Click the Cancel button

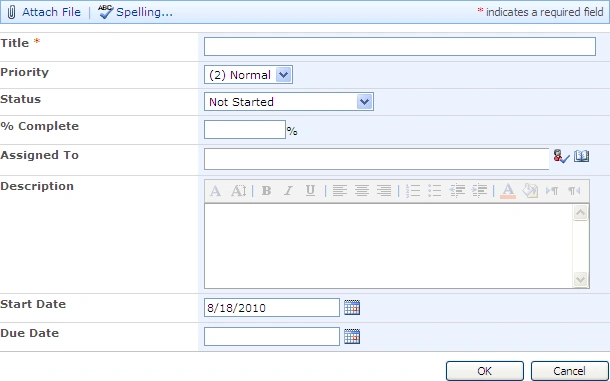570,371
